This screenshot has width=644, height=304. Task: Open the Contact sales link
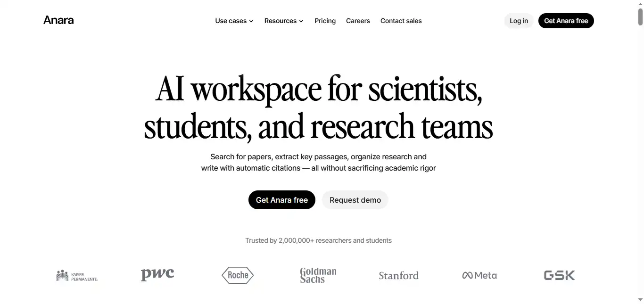click(x=401, y=21)
